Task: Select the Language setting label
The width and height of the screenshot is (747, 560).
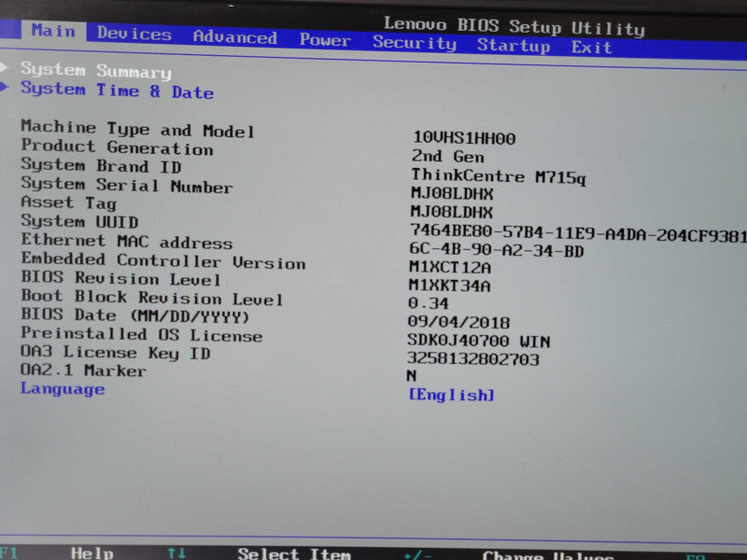Action: [x=63, y=389]
